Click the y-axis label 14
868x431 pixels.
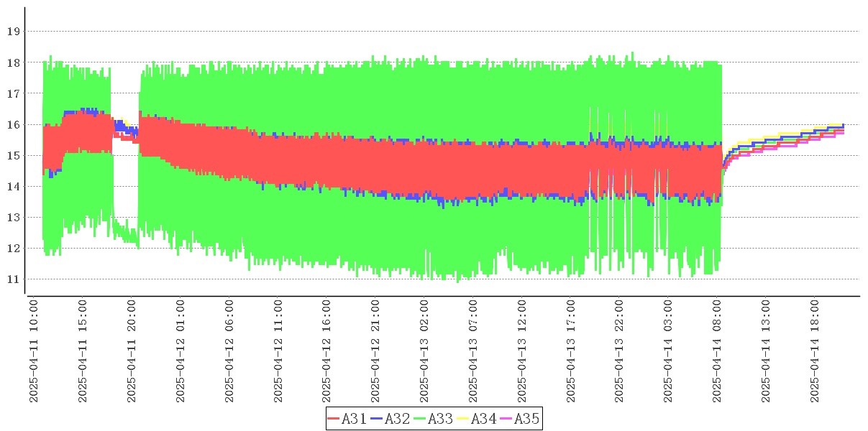point(13,187)
